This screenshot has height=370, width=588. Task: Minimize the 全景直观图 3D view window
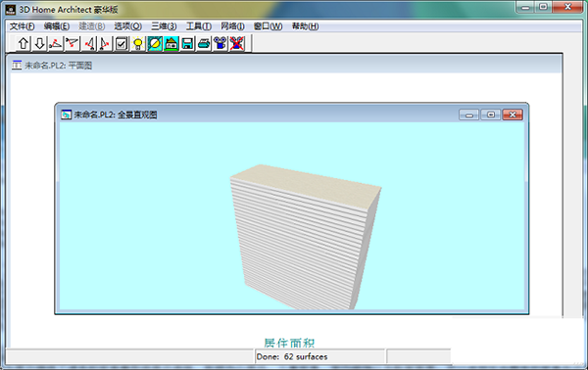tap(468, 115)
